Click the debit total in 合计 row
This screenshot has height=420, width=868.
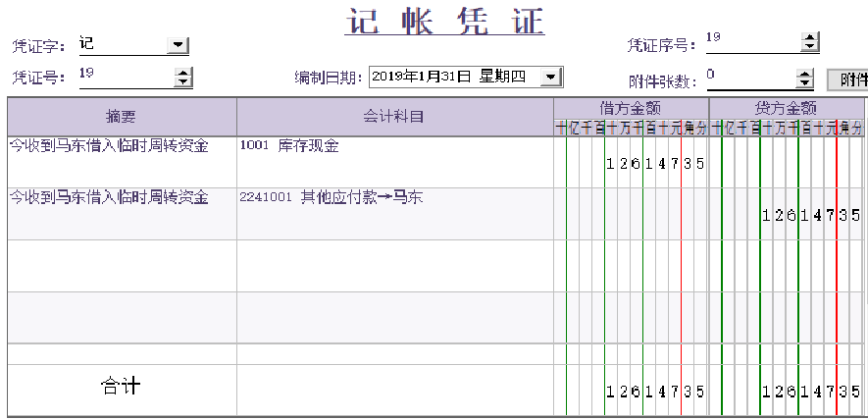(655, 393)
